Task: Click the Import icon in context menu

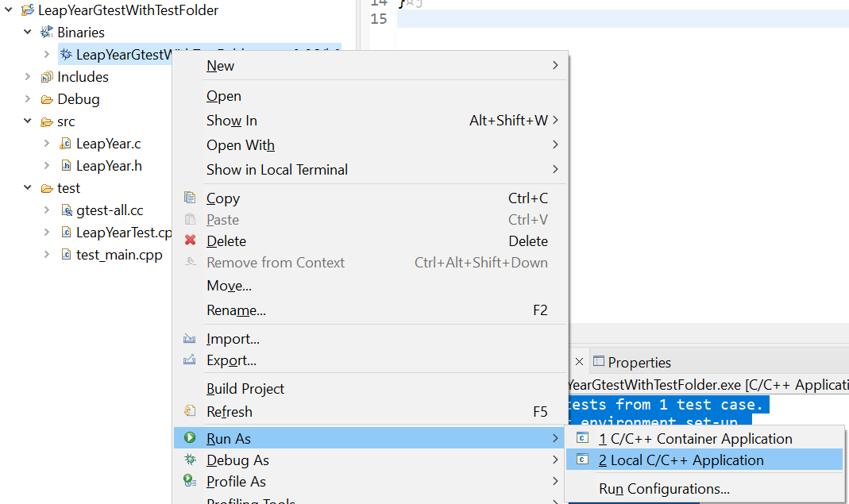Action: 190,338
